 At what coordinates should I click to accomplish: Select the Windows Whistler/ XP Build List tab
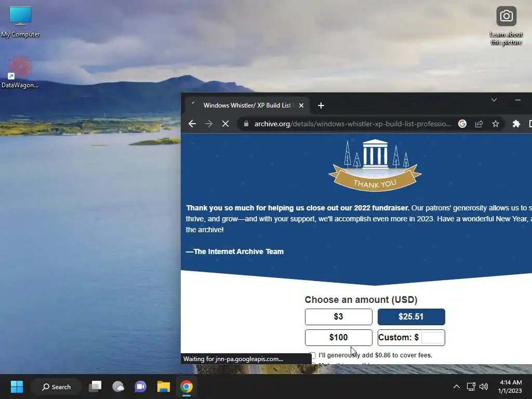point(247,105)
